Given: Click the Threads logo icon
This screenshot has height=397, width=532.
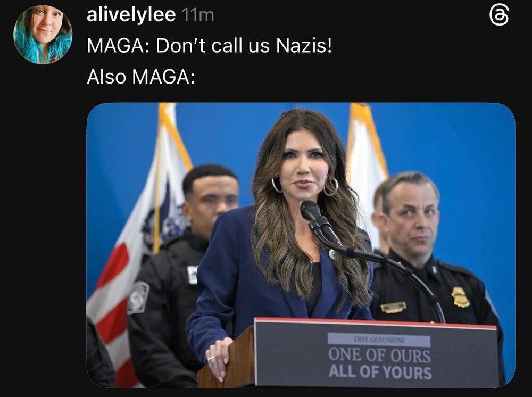Looking at the screenshot, I should pos(499,16).
